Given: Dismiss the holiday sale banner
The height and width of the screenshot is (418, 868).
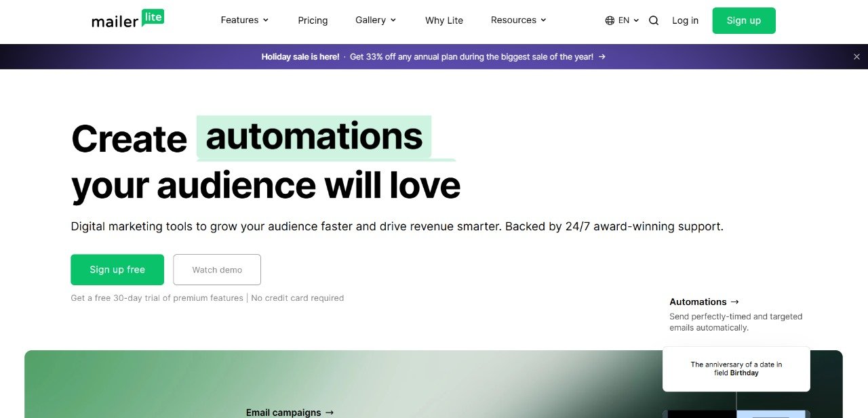Looking at the screenshot, I should [x=856, y=57].
